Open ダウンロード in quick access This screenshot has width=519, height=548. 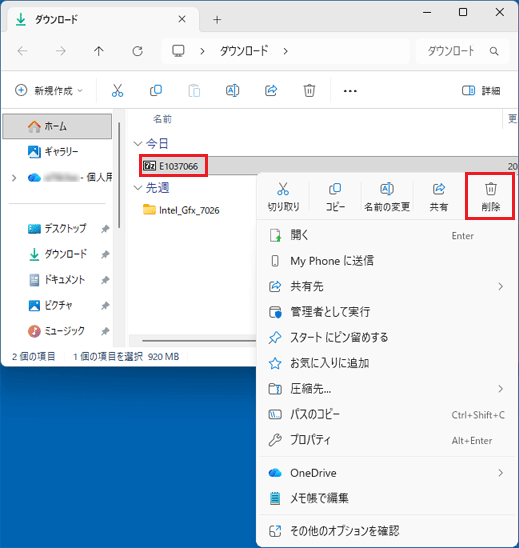57,254
